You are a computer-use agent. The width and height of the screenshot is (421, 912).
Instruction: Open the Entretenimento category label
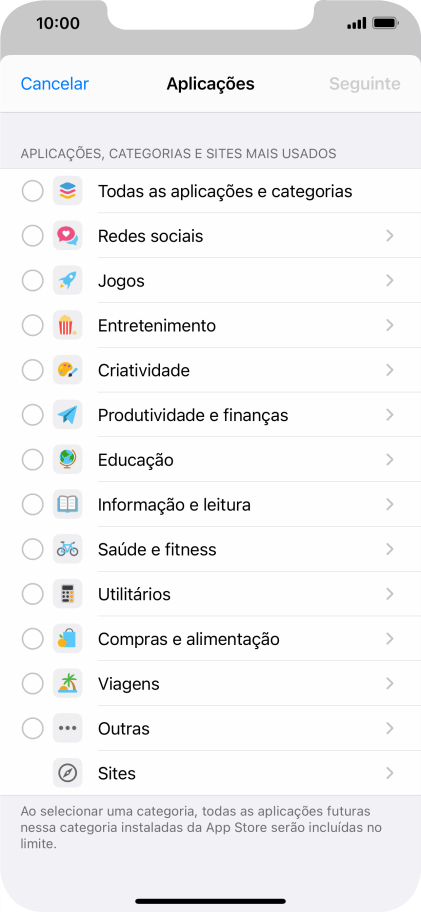[x=157, y=326]
